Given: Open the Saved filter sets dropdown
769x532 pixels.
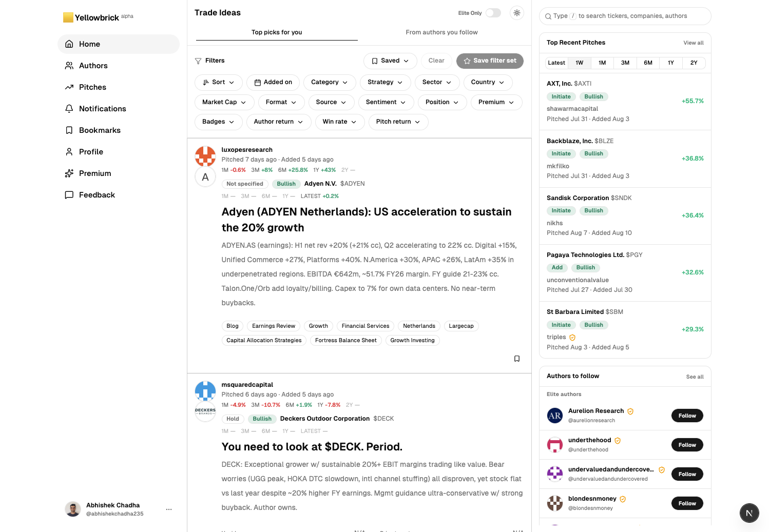Looking at the screenshot, I should 390,61.
